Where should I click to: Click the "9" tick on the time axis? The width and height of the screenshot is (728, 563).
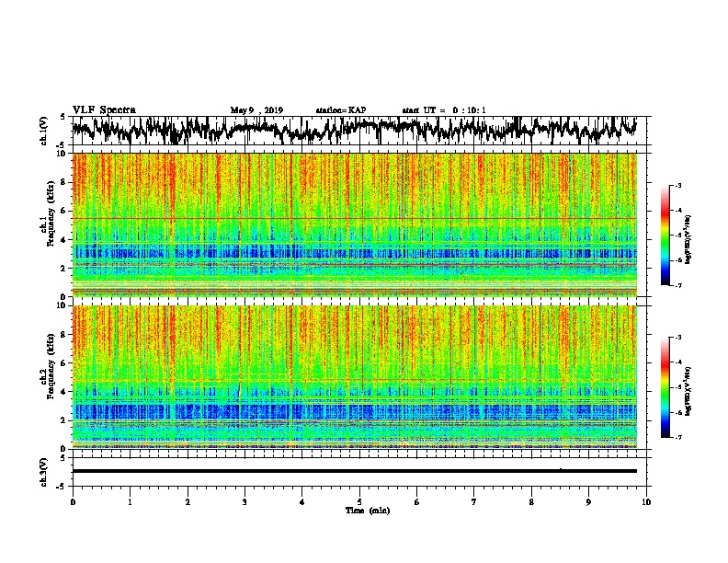(588, 502)
